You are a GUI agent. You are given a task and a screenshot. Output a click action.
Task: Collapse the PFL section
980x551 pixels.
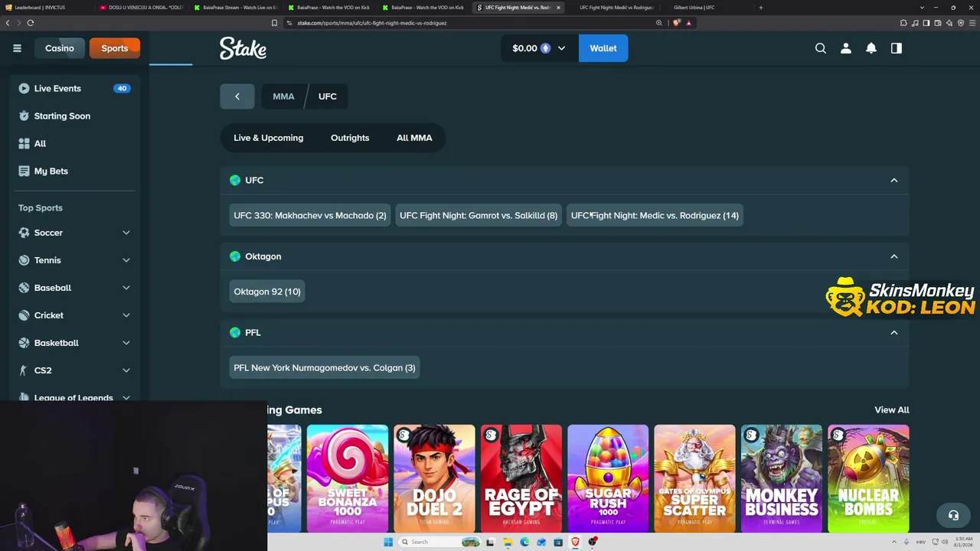click(893, 333)
